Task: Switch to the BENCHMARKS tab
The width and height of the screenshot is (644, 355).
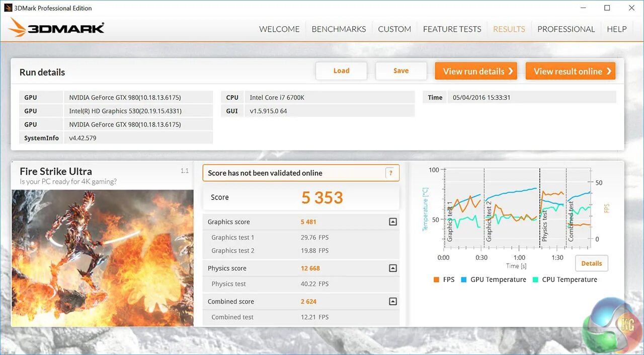Action: coord(339,29)
